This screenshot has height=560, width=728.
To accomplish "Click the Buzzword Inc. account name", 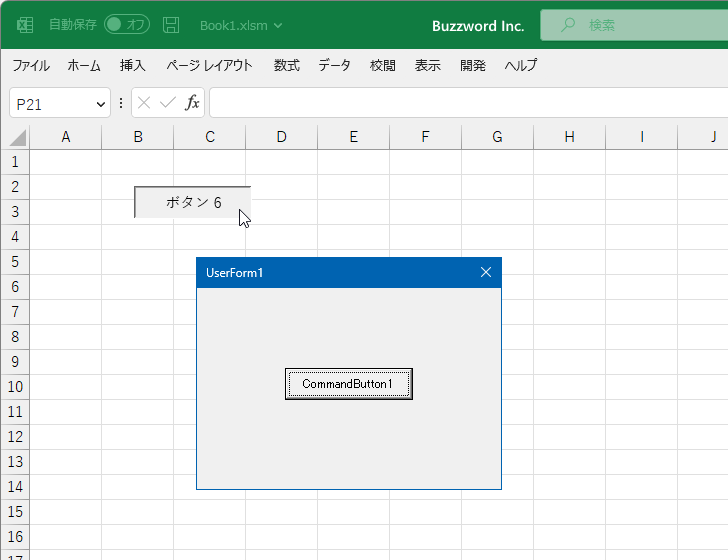I will [478, 26].
